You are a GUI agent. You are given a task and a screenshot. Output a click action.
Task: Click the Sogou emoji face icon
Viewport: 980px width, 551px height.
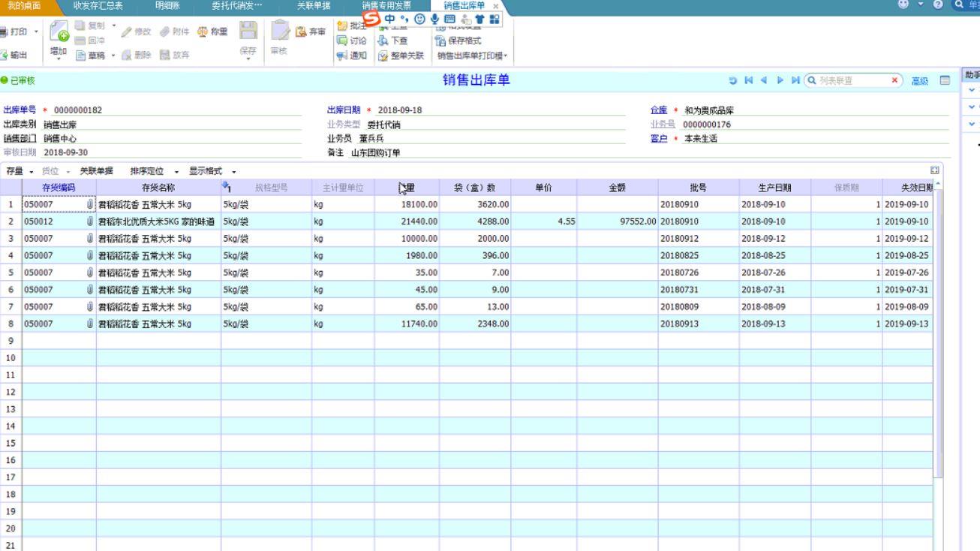pos(419,18)
